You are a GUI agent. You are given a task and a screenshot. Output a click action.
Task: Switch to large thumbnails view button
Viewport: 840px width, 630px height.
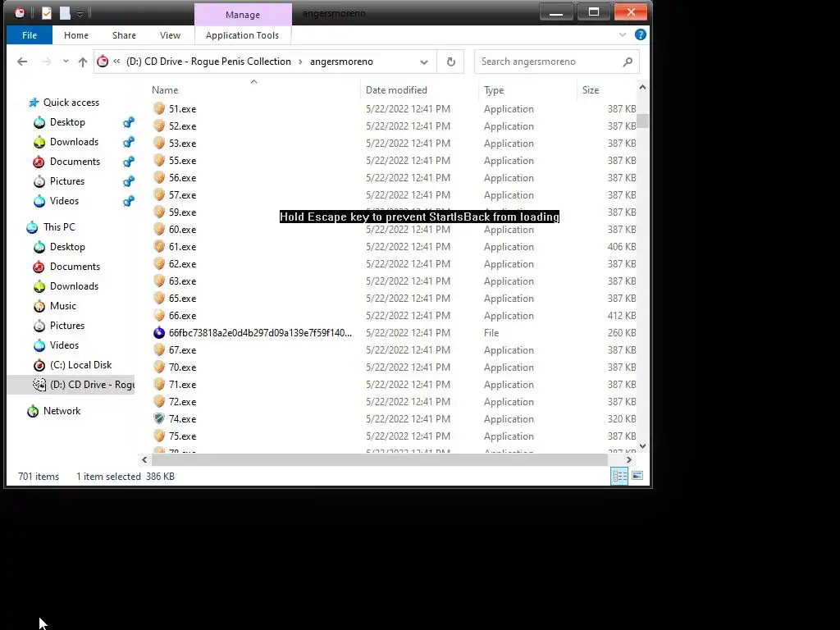637,476
